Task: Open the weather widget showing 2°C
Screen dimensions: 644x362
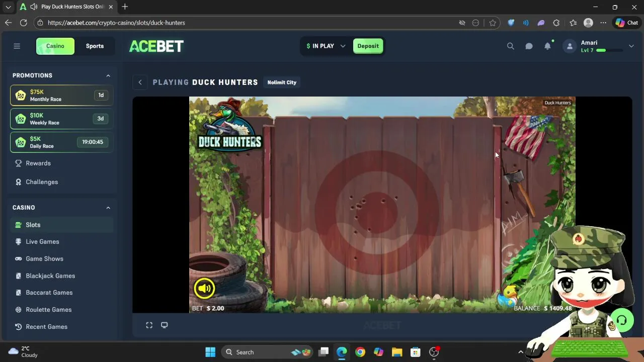Action: coord(23,352)
